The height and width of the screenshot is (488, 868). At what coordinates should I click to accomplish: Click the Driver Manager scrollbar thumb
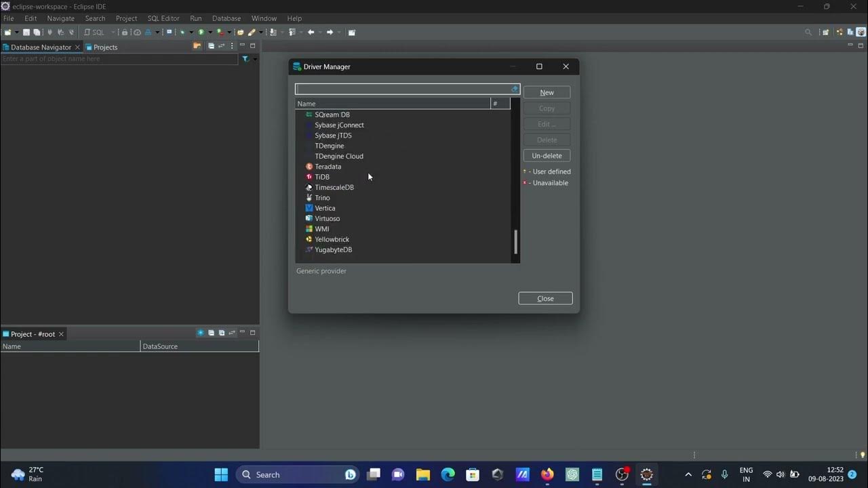pyautogui.click(x=515, y=241)
